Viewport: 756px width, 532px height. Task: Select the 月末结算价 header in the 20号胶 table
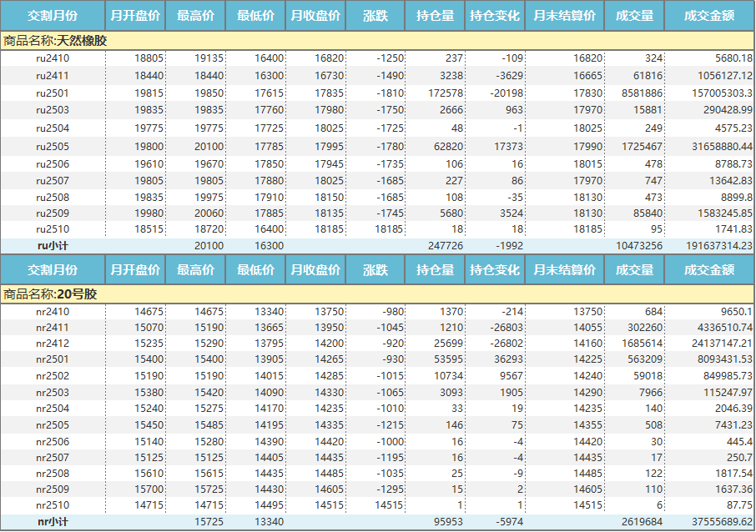pyautogui.click(x=564, y=270)
